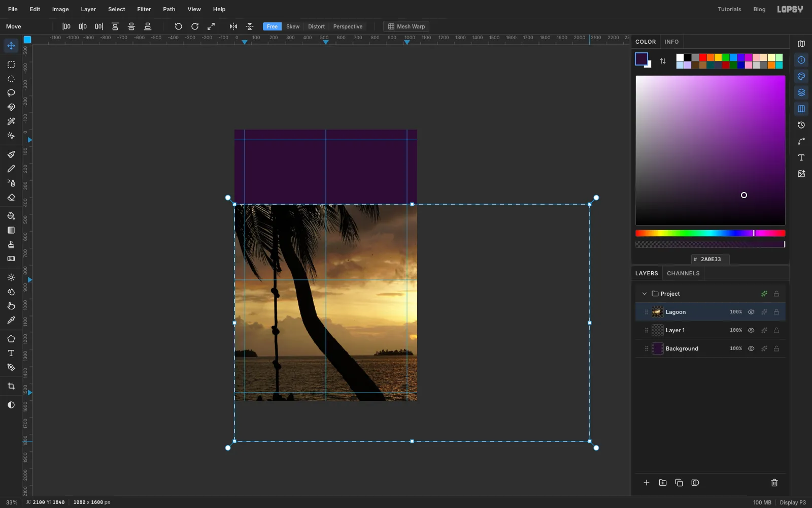
Task: Click the hex color input field
Action: click(710, 259)
